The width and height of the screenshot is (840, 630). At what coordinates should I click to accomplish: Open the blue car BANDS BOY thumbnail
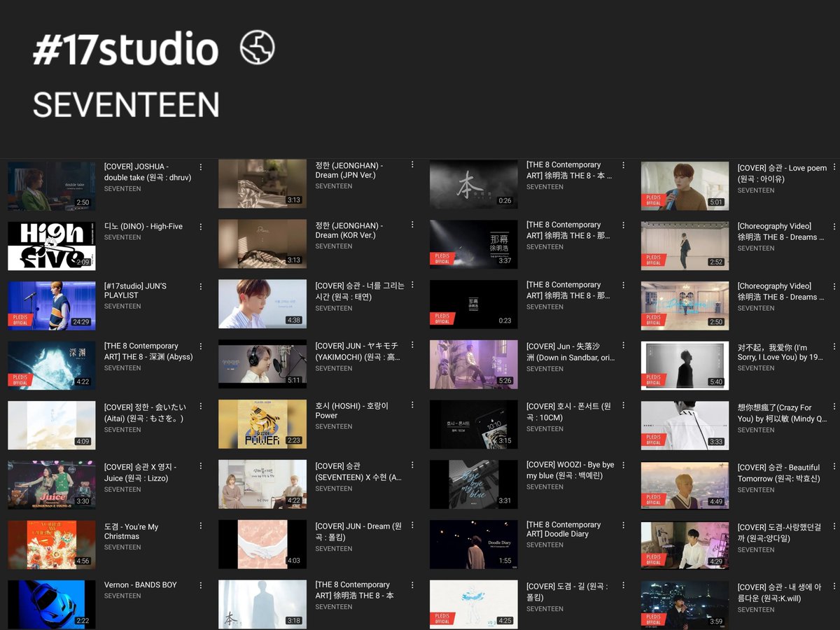(x=52, y=604)
